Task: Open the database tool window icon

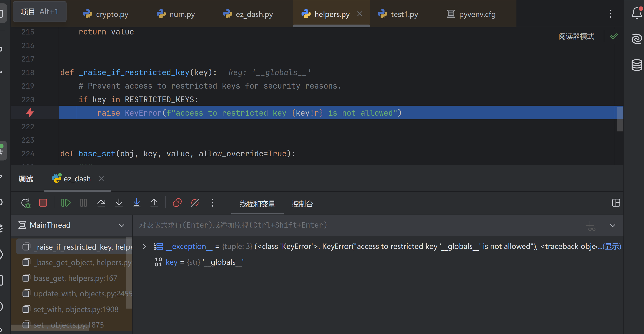Action: [x=637, y=65]
